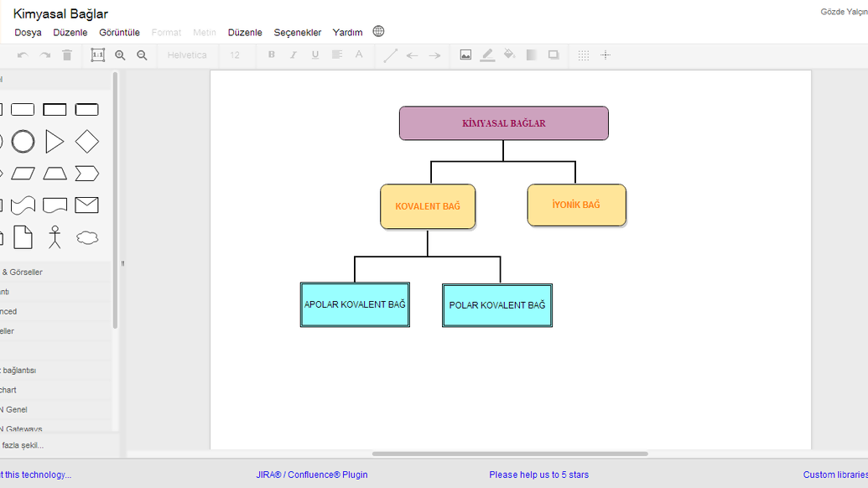Select the actor stick-figure shape
Viewport: 868px width, 488px height.
55,237
